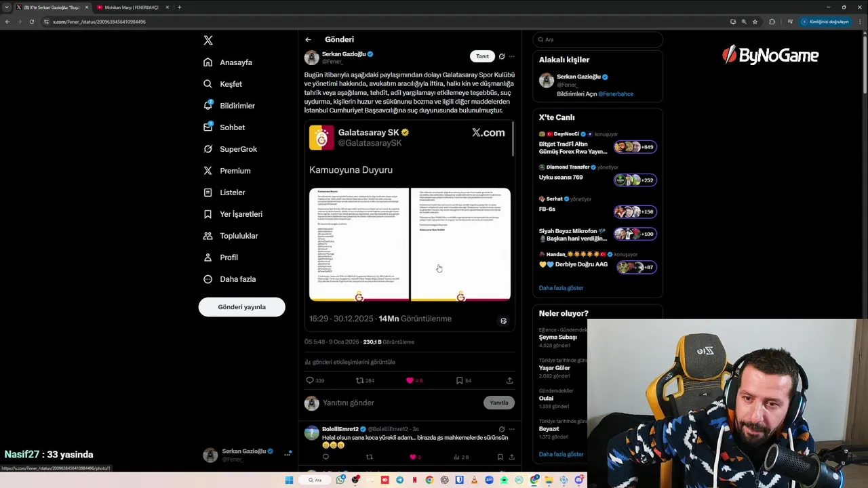
Task: Click the Grok icon on BolelliEmre12's reply
Action: coord(502,429)
